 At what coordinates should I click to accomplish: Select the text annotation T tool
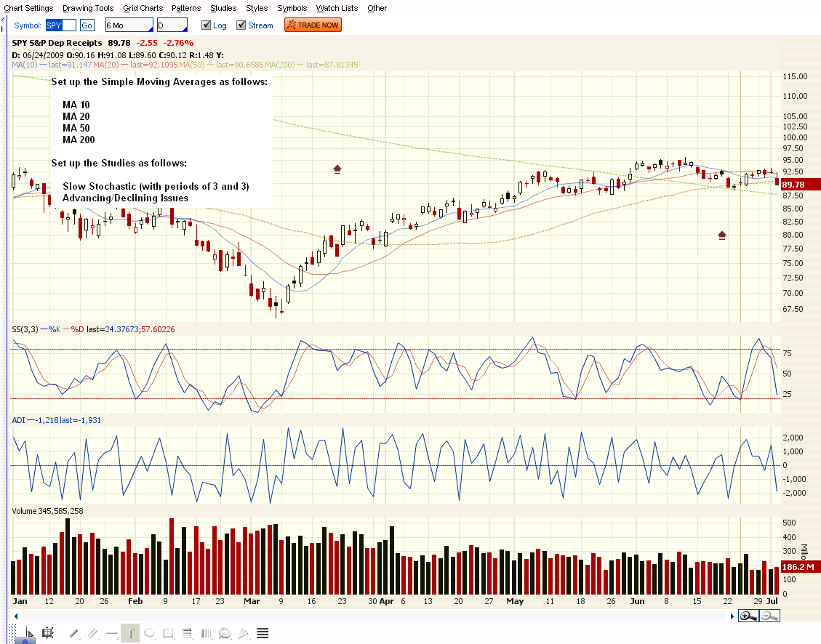[130, 634]
